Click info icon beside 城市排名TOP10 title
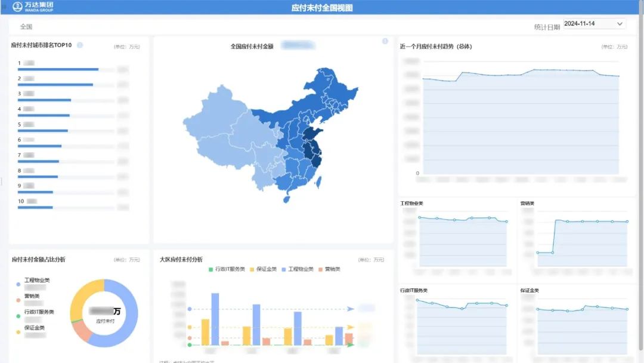The image size is (644, 363). [x=80, y=45]
